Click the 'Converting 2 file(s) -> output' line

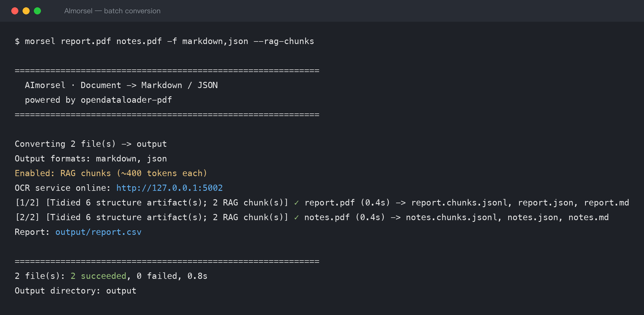pos(91,144)
